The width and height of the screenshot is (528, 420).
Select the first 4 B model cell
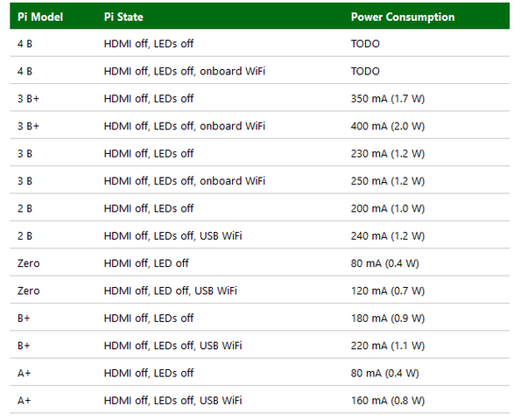(25, 44)
